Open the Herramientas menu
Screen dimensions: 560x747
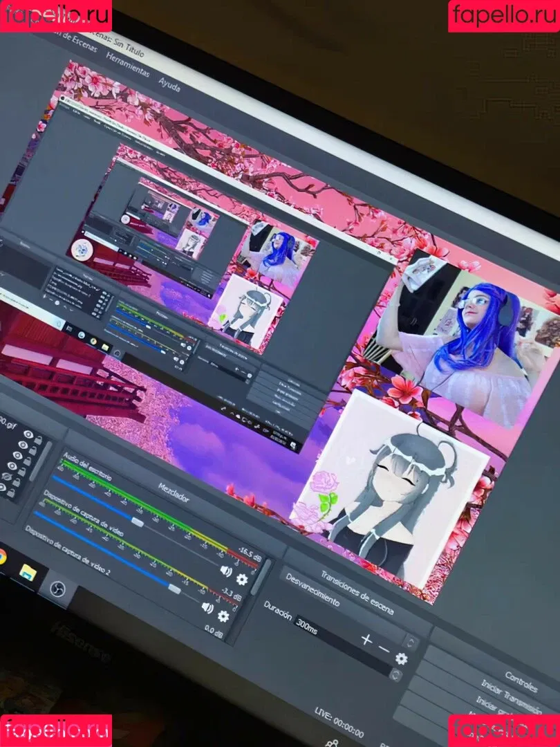click(x=128, y=64)
